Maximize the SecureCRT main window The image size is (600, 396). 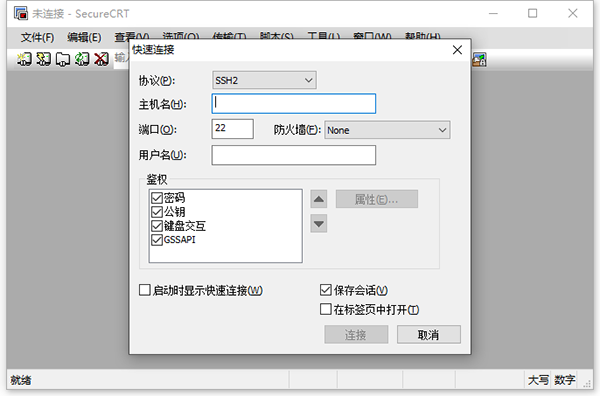coord(533,13)
